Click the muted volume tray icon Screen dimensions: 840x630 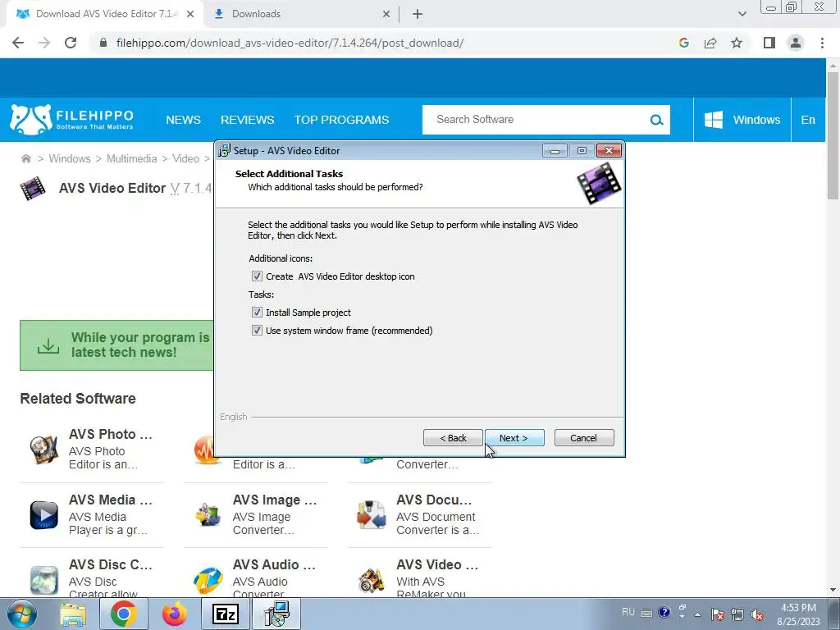point(757,614)
